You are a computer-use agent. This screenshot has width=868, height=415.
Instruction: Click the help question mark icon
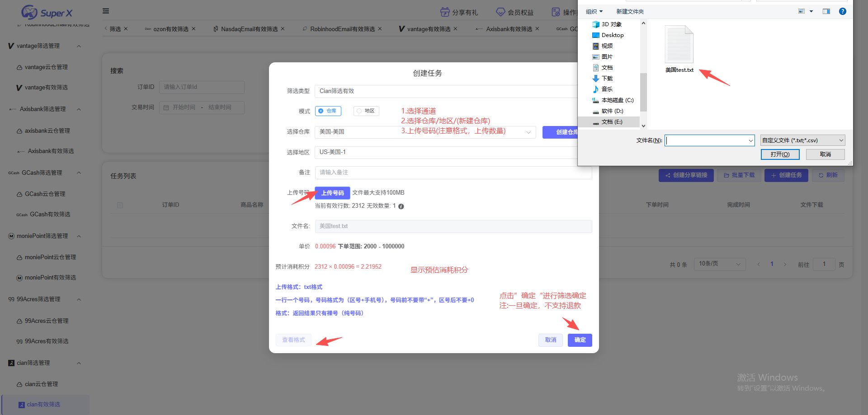(842, 11)
